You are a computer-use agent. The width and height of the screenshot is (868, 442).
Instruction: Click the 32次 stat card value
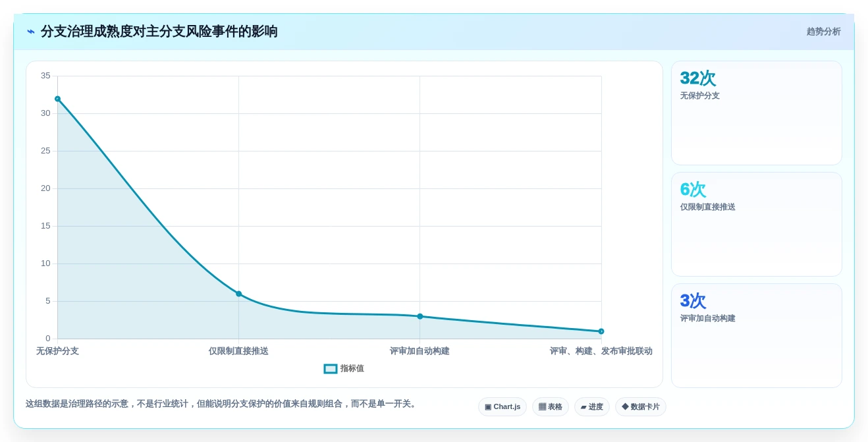pyautogui.click(x=698, y=78)
